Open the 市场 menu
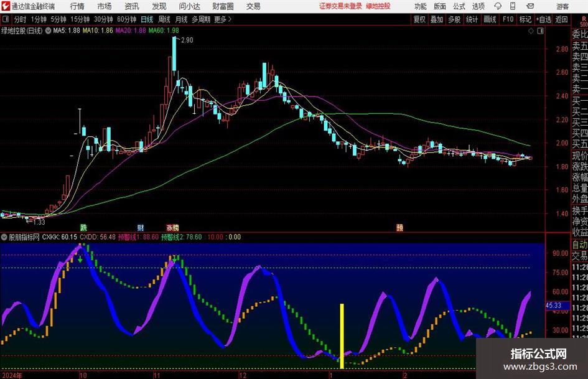This screenshot has height=379, width=588. [x=105, y=6]
